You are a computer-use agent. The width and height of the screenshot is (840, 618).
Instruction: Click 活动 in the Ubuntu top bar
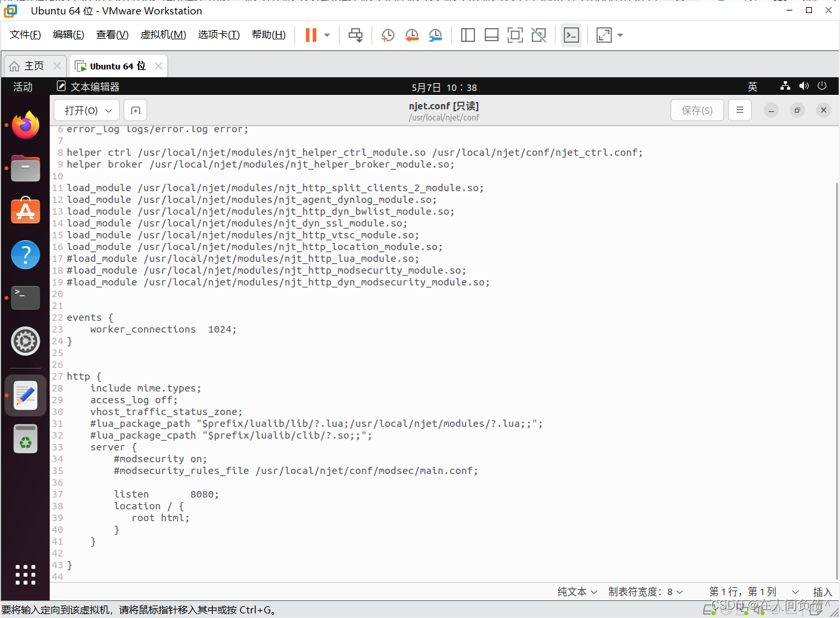pos(23,86)
